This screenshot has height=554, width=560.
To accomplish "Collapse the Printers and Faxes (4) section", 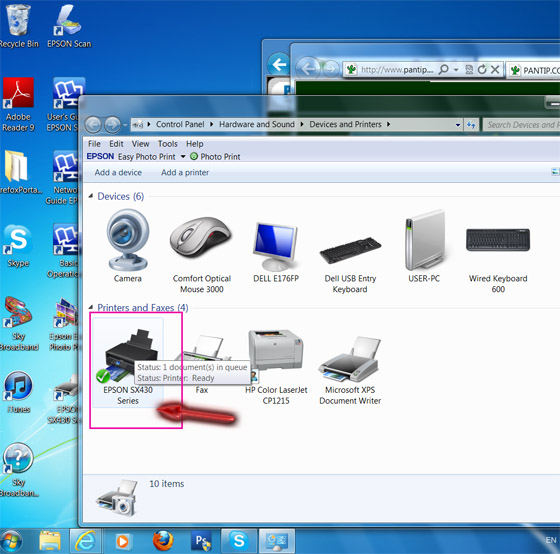I will [x=91, y=307].
